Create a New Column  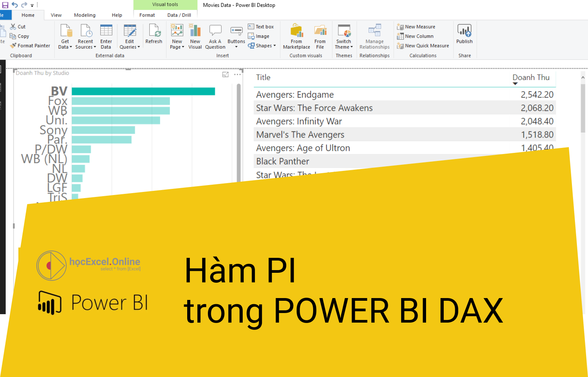pos(415,36)
